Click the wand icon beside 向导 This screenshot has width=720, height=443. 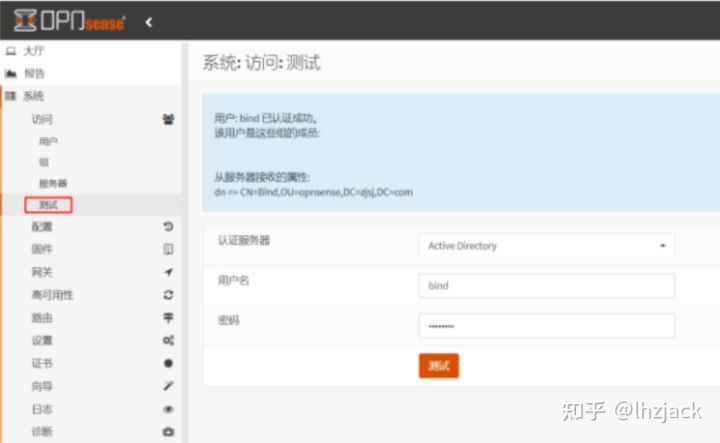[167, 386]
